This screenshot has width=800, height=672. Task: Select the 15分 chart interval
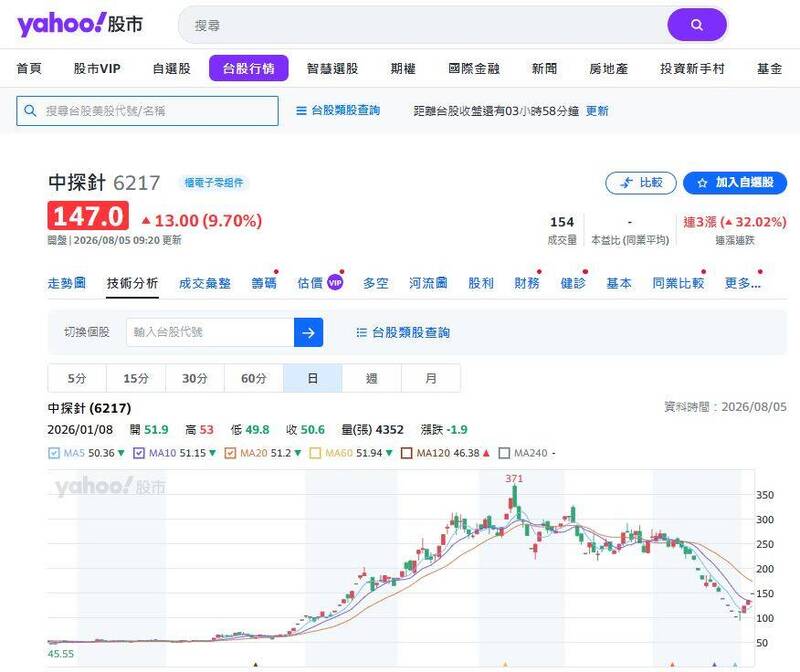click(136, 378)
